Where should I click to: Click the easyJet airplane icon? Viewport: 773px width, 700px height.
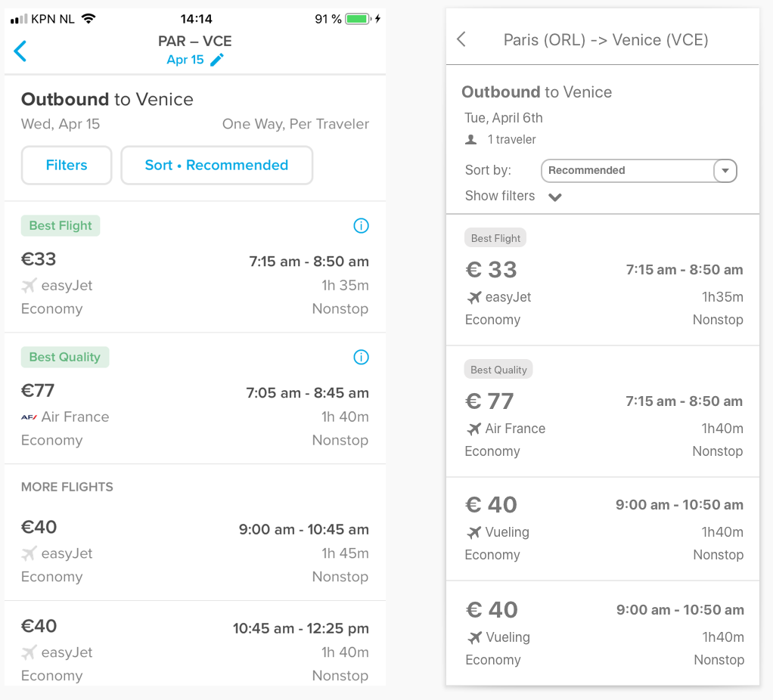click(29, 285)
